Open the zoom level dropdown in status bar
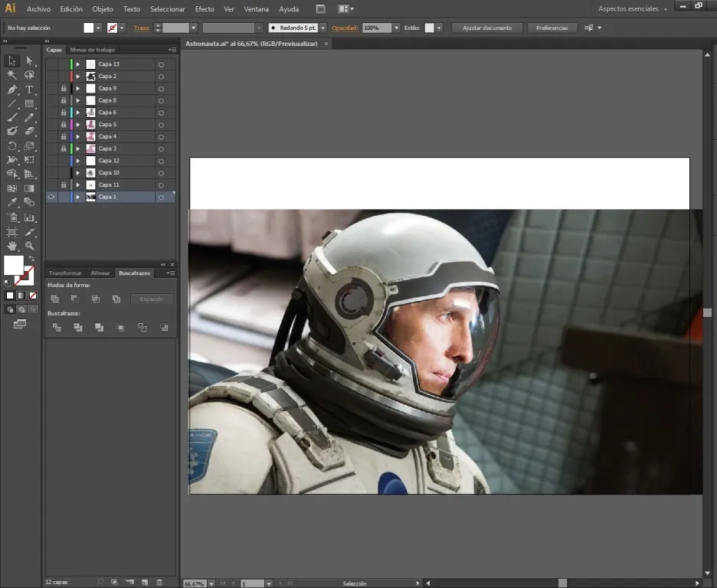Image resolution: width=717 pixels, height=588 pixels. tap(211, 584)
